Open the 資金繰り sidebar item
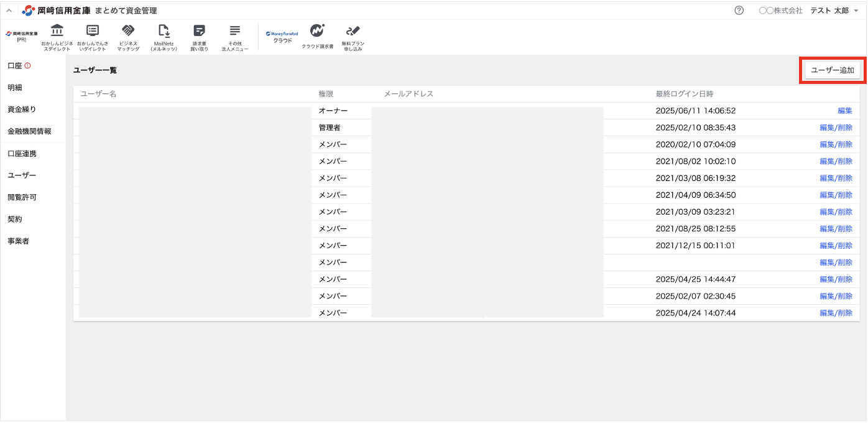This screenshot has width=868, height=423. click(x=22, y=109)
